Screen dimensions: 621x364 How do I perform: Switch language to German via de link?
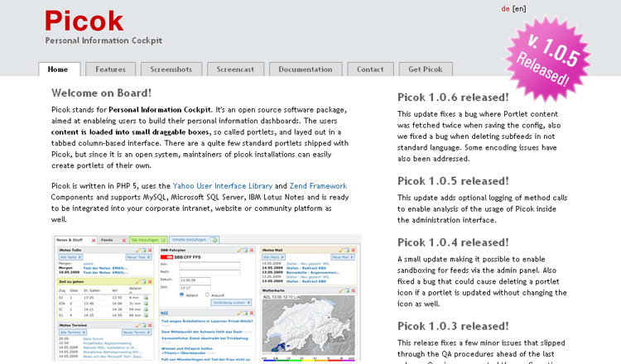tap(505, 9)
